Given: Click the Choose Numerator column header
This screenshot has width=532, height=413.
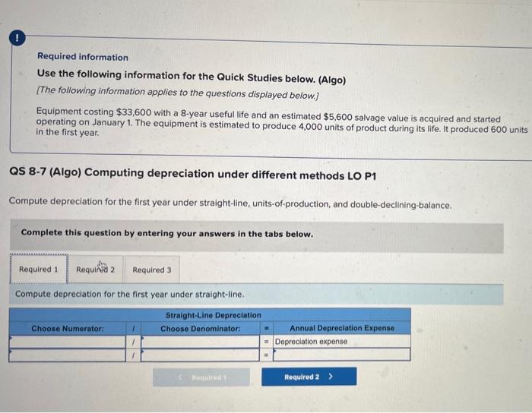Looking at the screenshot, I should 68,328.
